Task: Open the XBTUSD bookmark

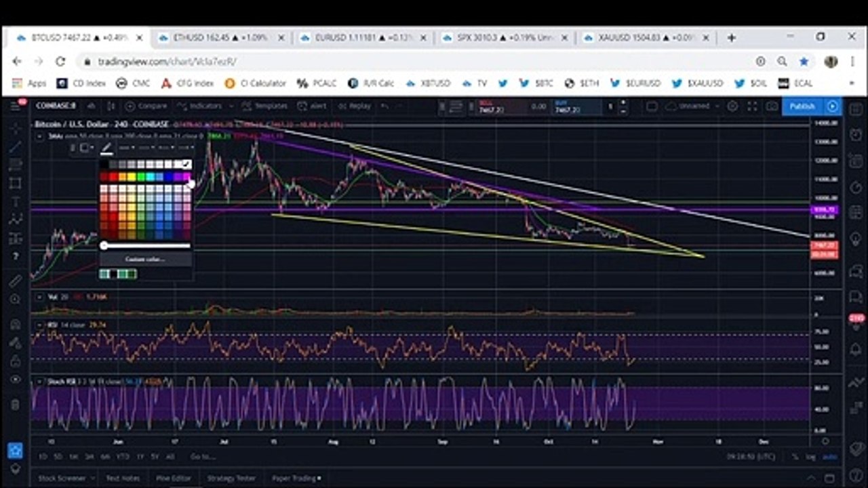Action: [428, 83]
